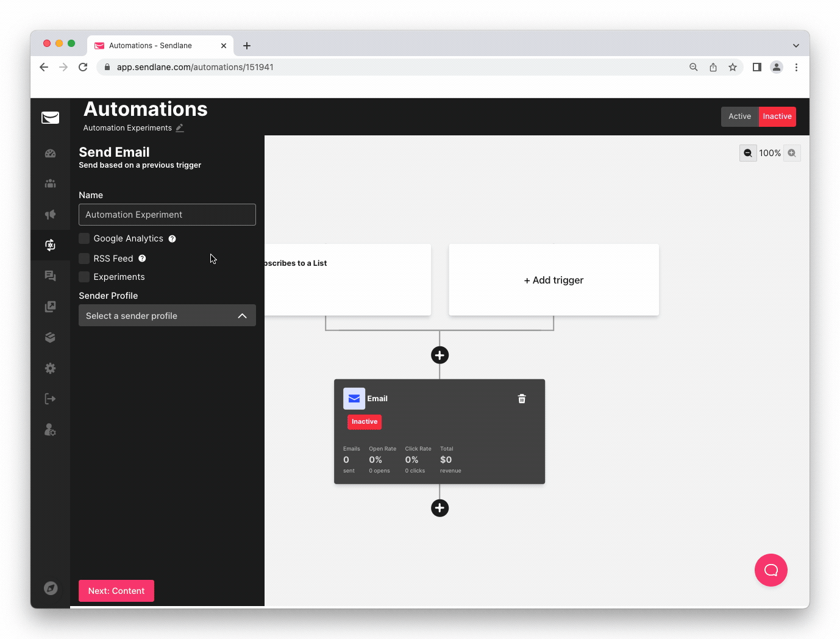Click the Logout arrow icon in sidebar
The height and width of the screenshot is (639, 840).
tap(51, 399)
